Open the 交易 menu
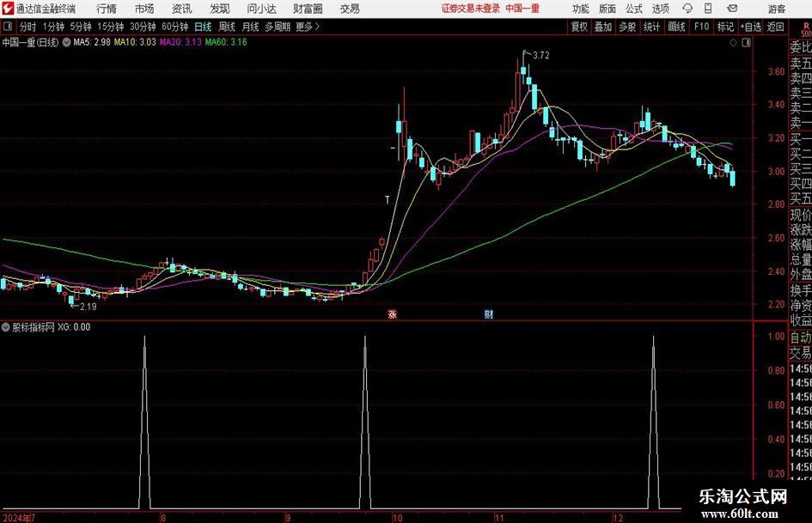Screen dimensions: 812x523 pos(350,9)
